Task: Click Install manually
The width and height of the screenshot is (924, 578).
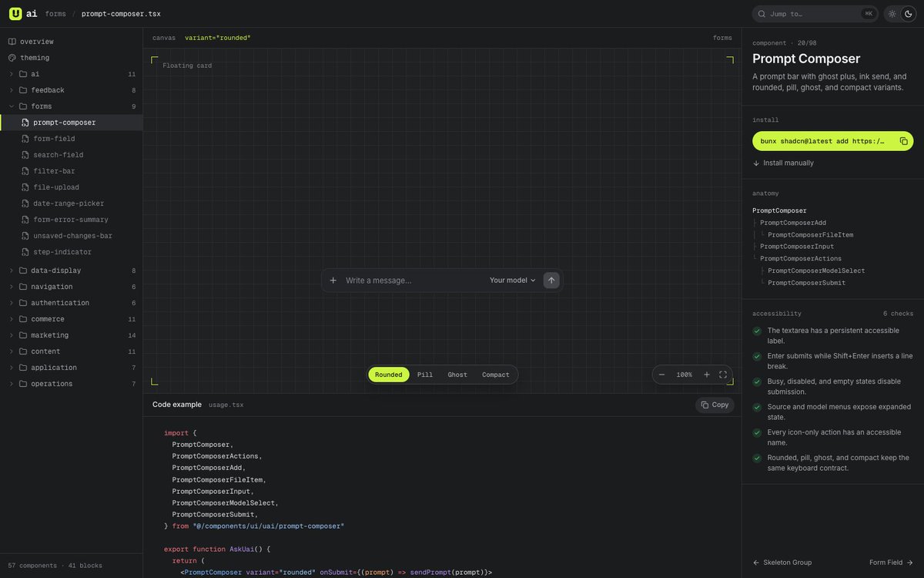Action: [x=783, y=163]
